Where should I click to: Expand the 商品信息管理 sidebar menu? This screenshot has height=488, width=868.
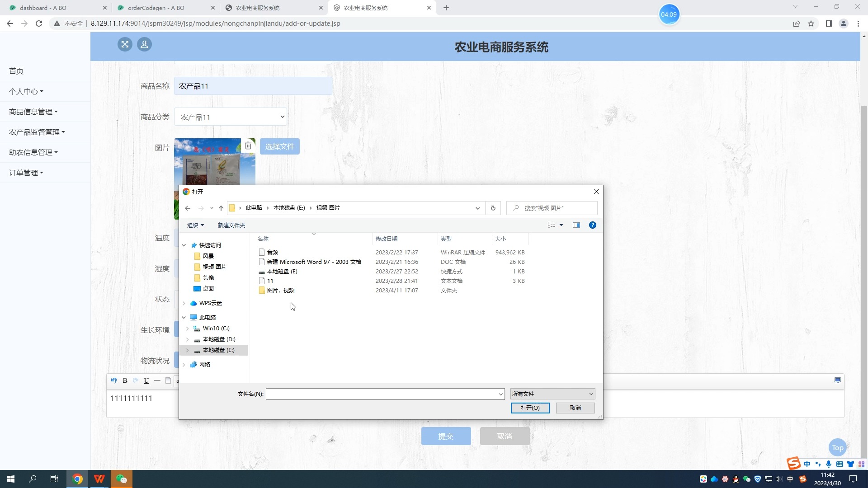[x=33, y=112]
